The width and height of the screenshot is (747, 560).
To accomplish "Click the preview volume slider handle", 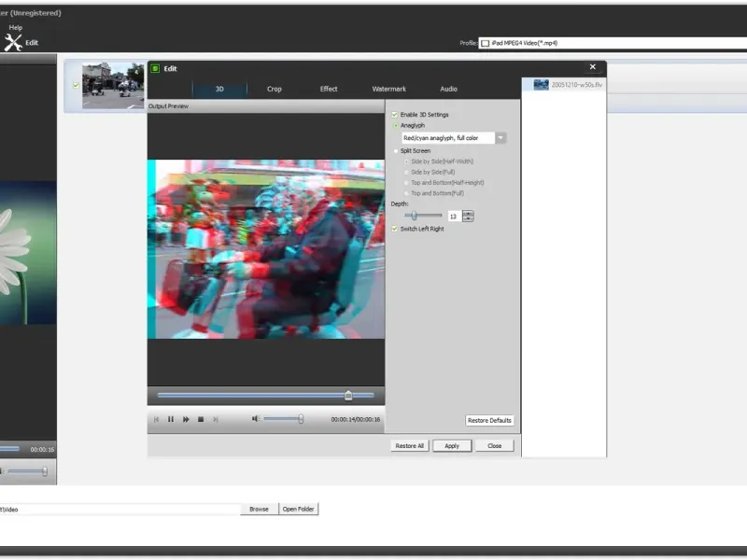I will 301,419.
